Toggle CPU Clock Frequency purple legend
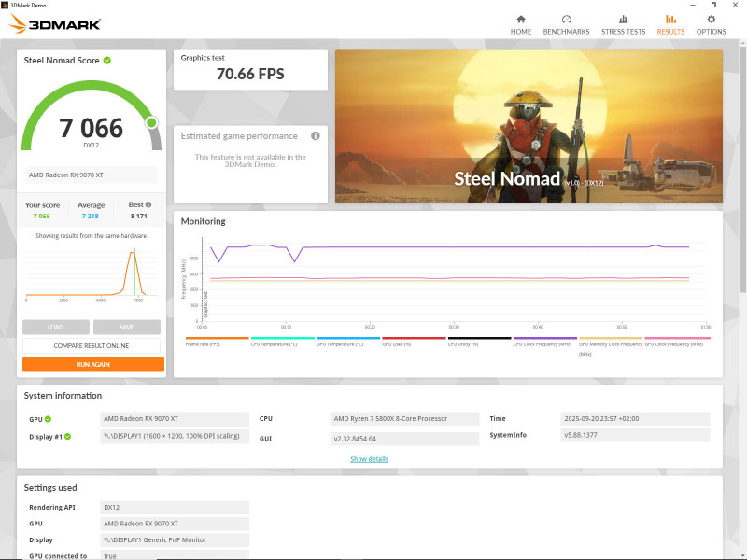This screenshot has height=560, width=747. coord(544,342)
